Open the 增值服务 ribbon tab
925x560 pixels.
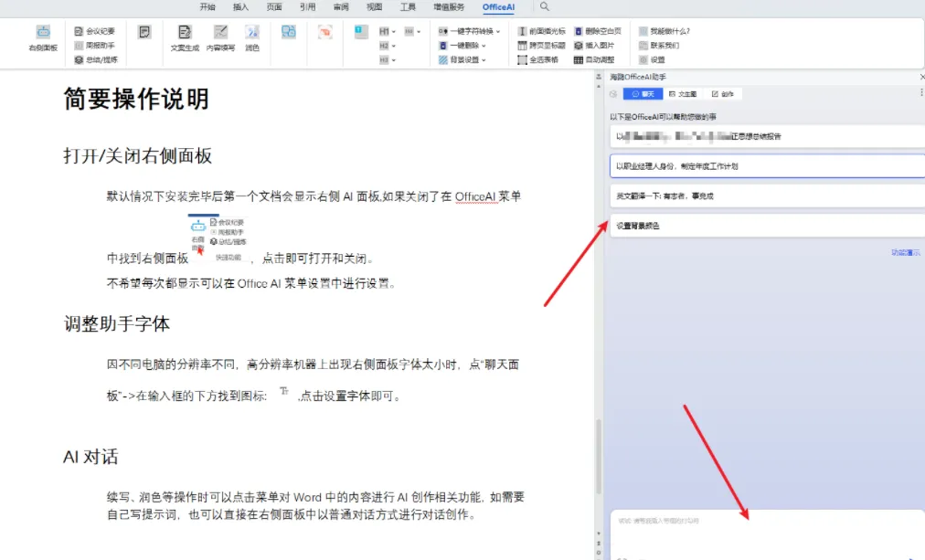(449, 7)
